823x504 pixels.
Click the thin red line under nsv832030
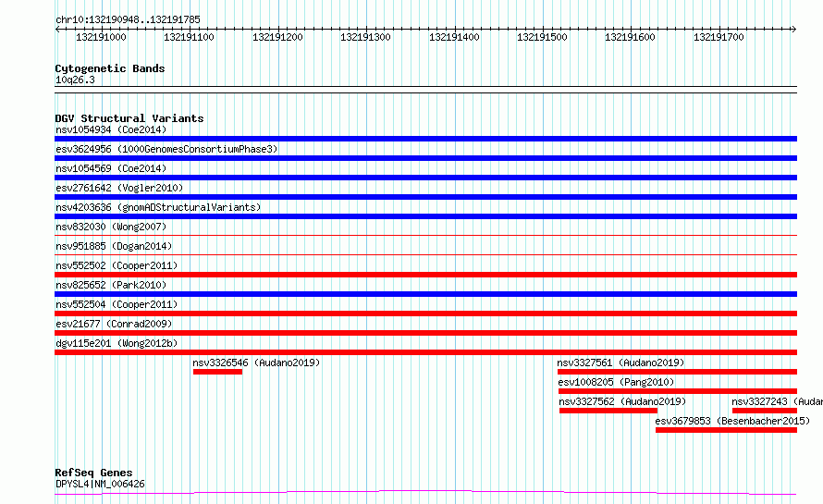pos(425,235)
